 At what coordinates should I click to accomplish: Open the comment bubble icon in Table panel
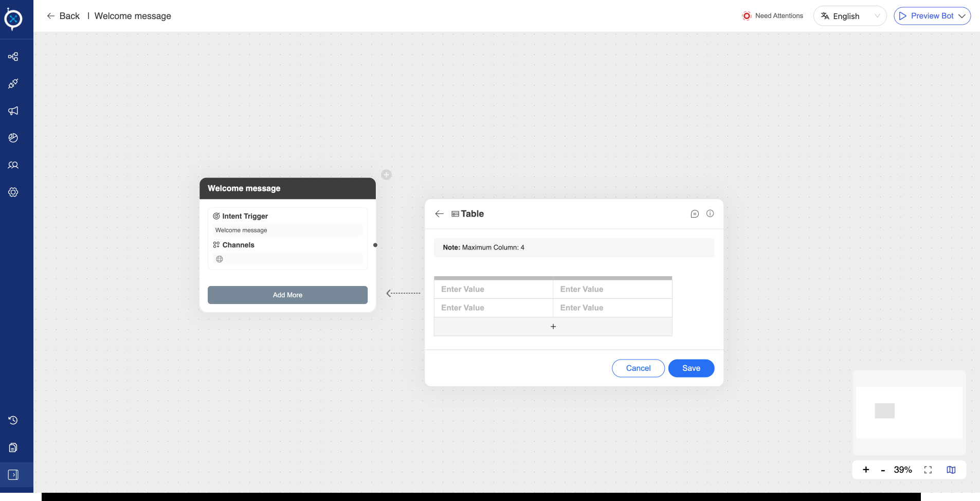point(695,214)
